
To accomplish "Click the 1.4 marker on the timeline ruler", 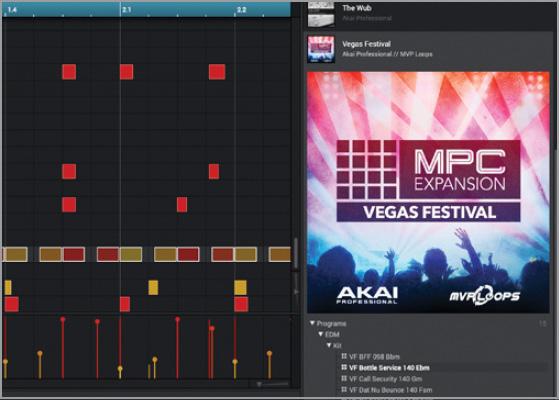I will pos(12,9).
